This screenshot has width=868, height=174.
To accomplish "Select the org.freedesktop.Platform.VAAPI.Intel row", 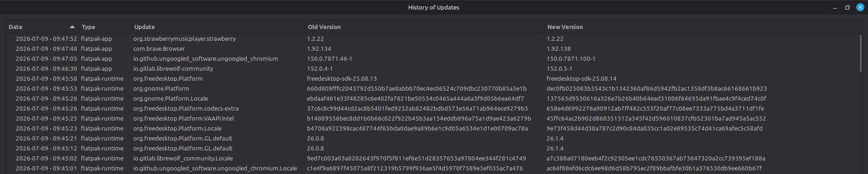I will pos(432,118).
